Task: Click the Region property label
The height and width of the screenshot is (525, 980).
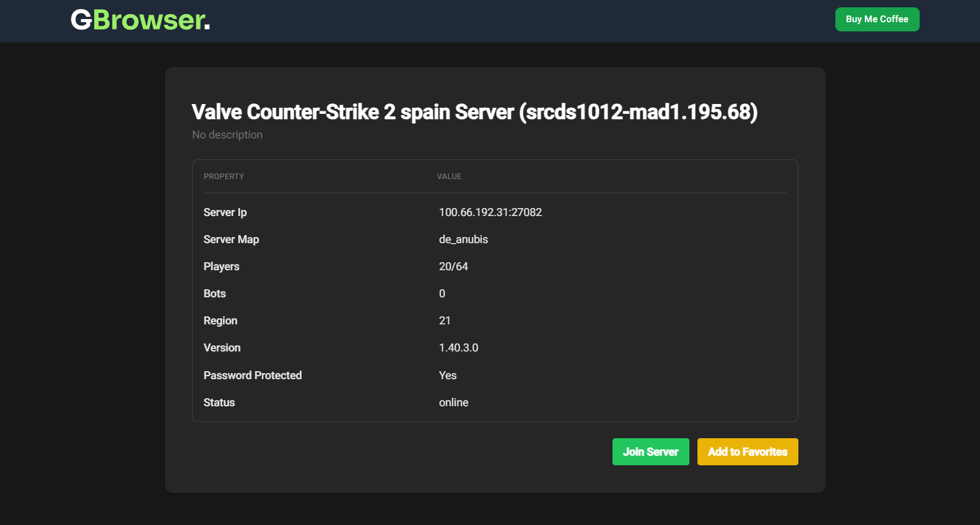Action: click(220, 321)
